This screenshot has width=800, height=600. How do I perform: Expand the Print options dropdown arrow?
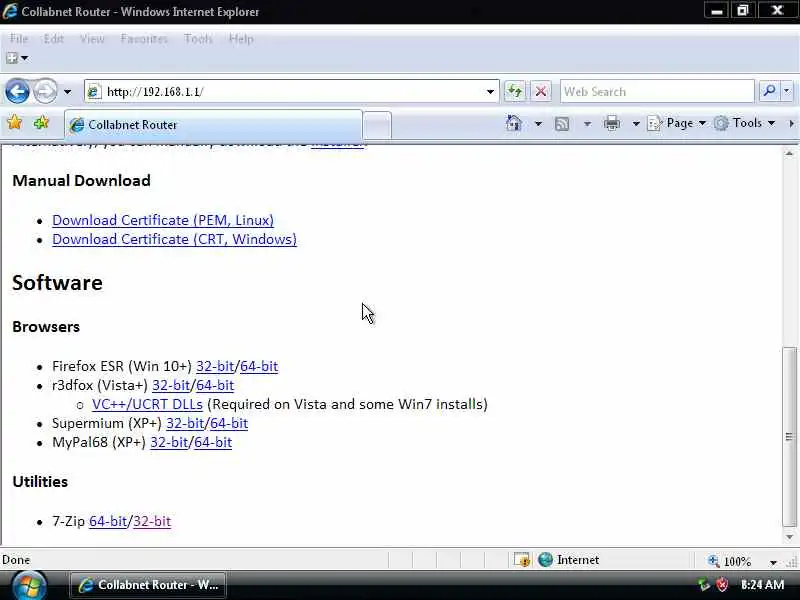tap(636, 124)
